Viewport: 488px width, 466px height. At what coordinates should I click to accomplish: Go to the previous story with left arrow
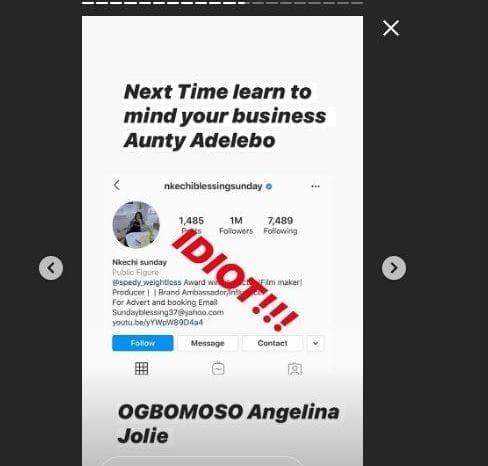click(51, 268)
